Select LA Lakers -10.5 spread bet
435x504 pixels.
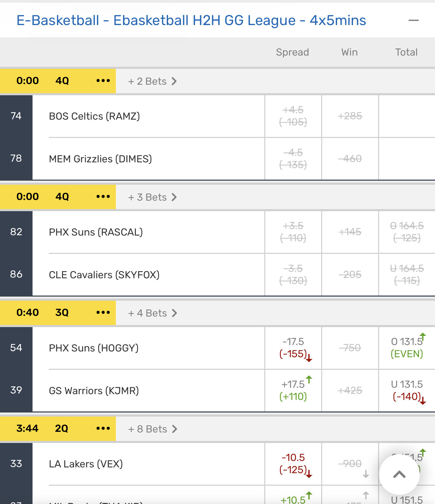pos(293,464)
